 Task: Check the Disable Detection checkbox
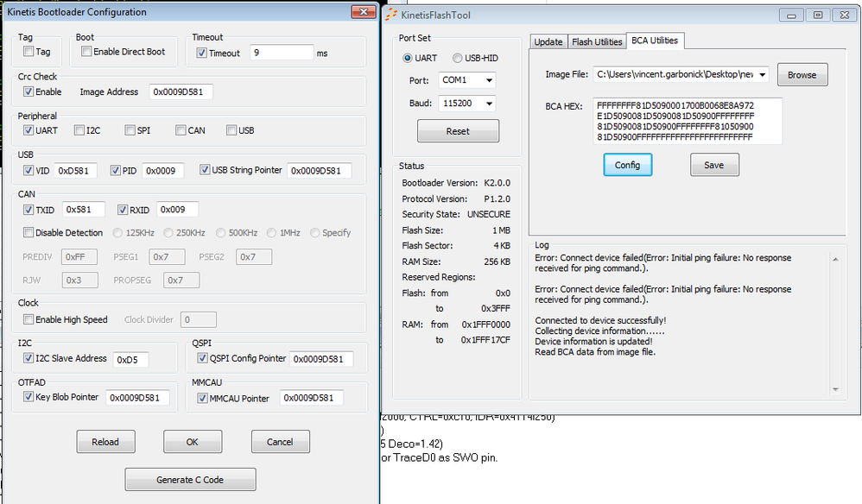(29, 232)
